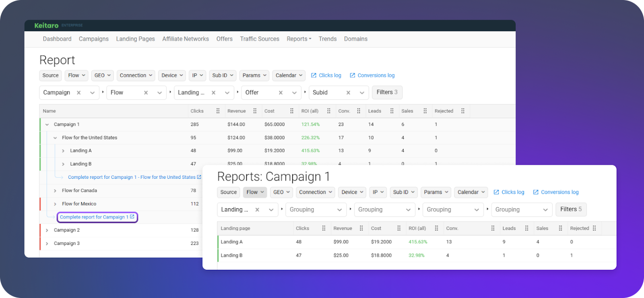644x298 pixels.
Task: Click Revenue column handle in Campaign 1 report
Action: [x=361, y=228]
